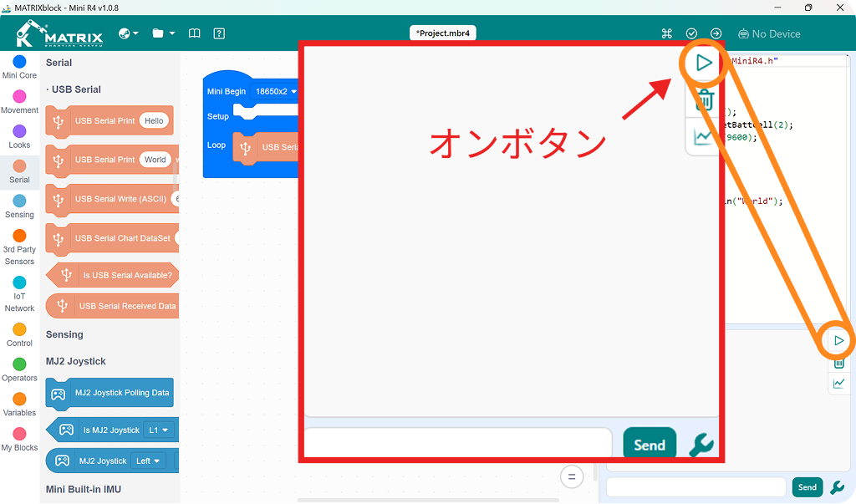Image resolution: width=856 pixels, height=504 pixels.
Task: Select the Control category
Action: (20, 335)
